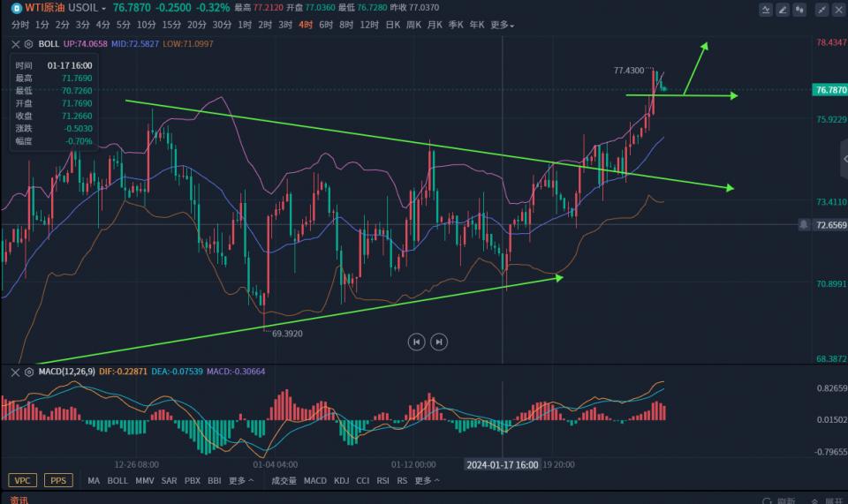
Task: Click the BOLL UP:74.0658 value
Action: tap(86, 44)
